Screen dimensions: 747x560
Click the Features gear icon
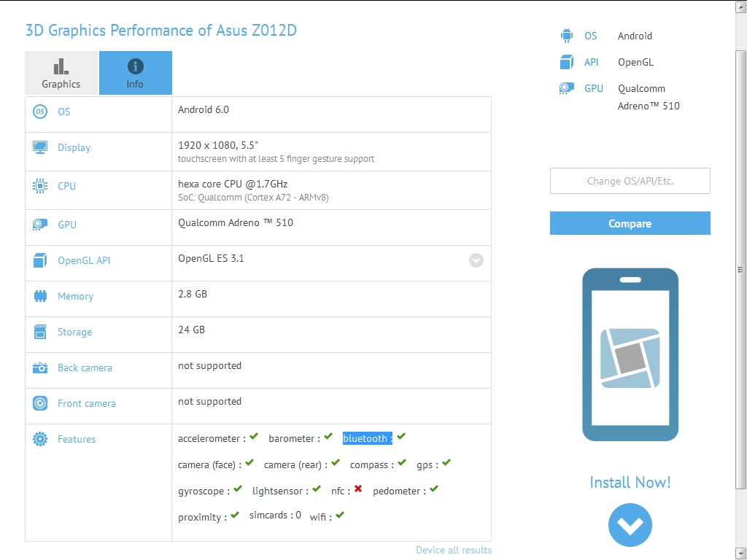[40, 439]
